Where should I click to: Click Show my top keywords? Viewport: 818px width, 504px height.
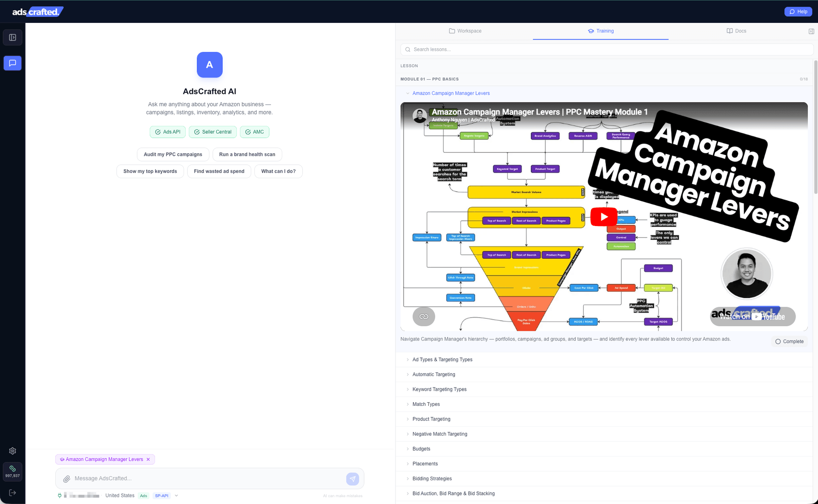point(150,171)
